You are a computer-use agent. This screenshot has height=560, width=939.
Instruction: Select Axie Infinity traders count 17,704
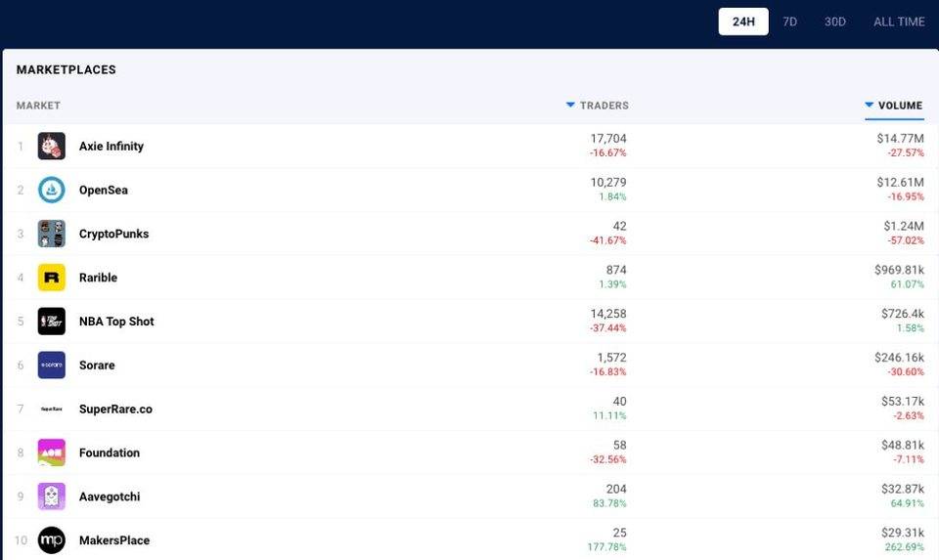(608, 138)
